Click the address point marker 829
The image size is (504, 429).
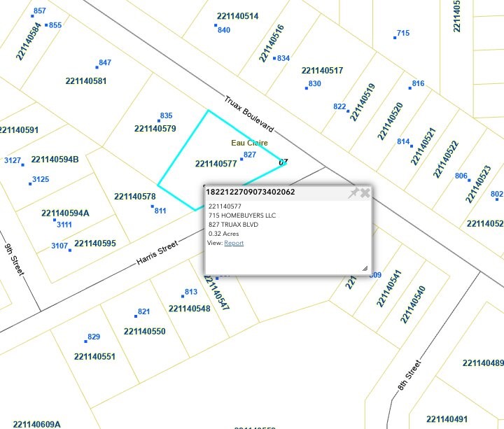pos(86,341)
